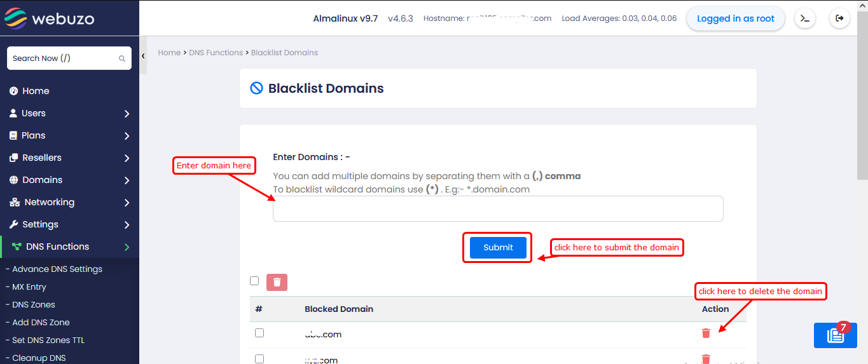Focus the Enter Domains text field

click(498, 208)
